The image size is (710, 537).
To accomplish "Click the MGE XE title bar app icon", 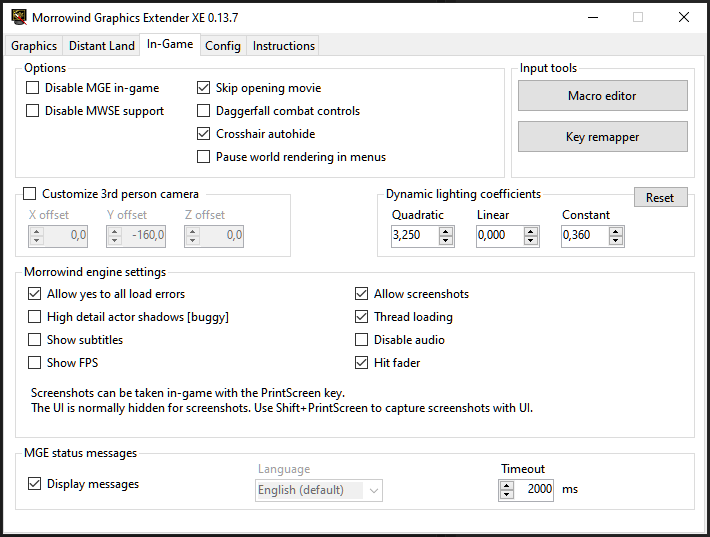I will (16, 17).
